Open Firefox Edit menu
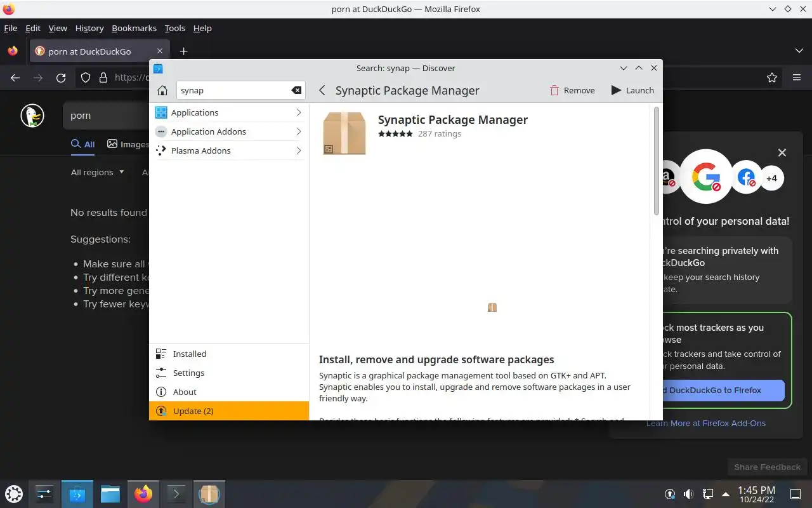812x508 pixels. [x=33, y=28]
